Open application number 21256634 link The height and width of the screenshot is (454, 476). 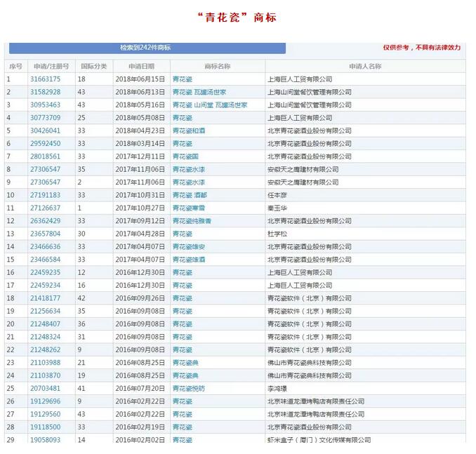(x=45, y=312)
